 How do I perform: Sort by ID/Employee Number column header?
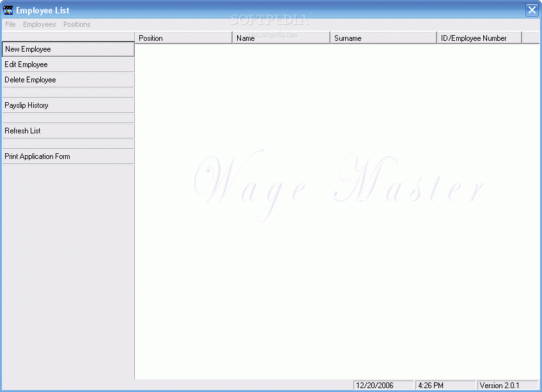click(x=480, y=38)
